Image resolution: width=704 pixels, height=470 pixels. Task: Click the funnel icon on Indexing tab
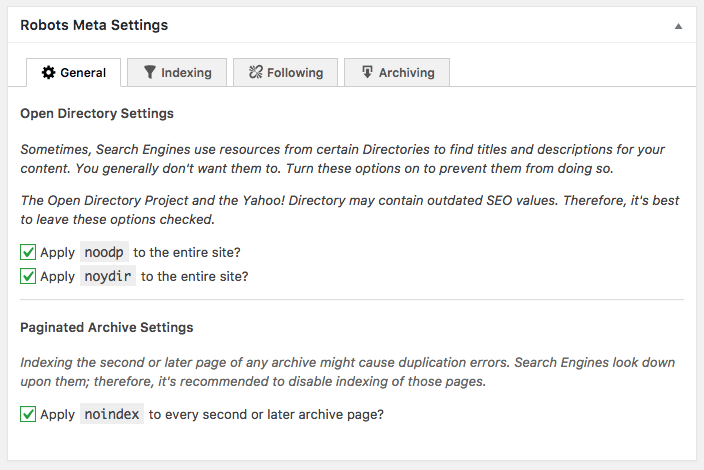[150, 72]
